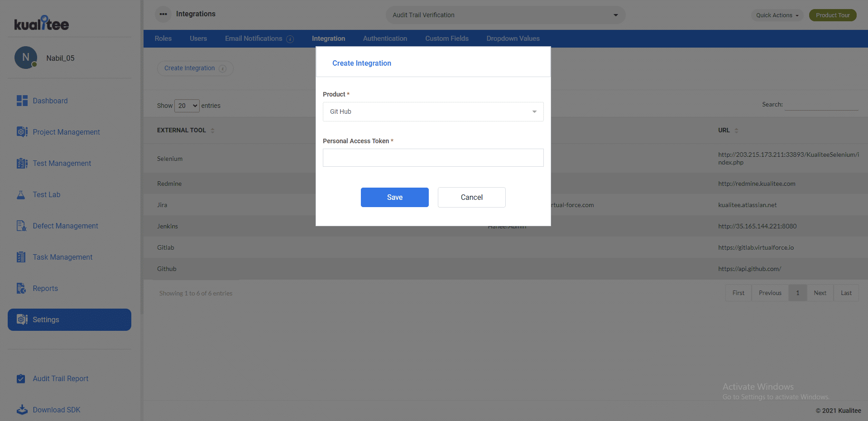Open the Email Notifications tab
Image resolution: width=868 pixels, height=421 pixels.
point(254,39)
